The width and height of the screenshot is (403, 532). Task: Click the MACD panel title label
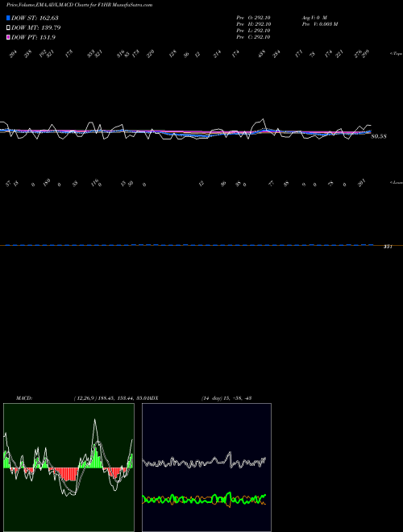pos(24,398)
